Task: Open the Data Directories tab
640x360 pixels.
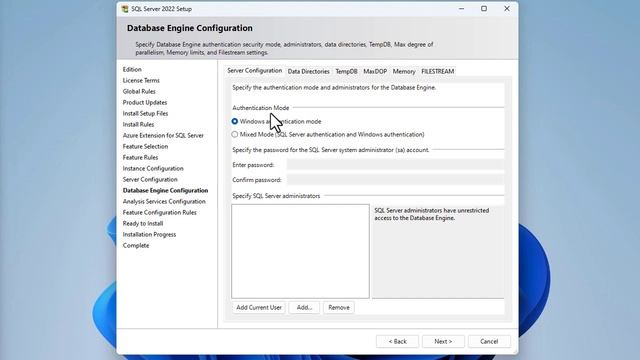Action: 309,71
